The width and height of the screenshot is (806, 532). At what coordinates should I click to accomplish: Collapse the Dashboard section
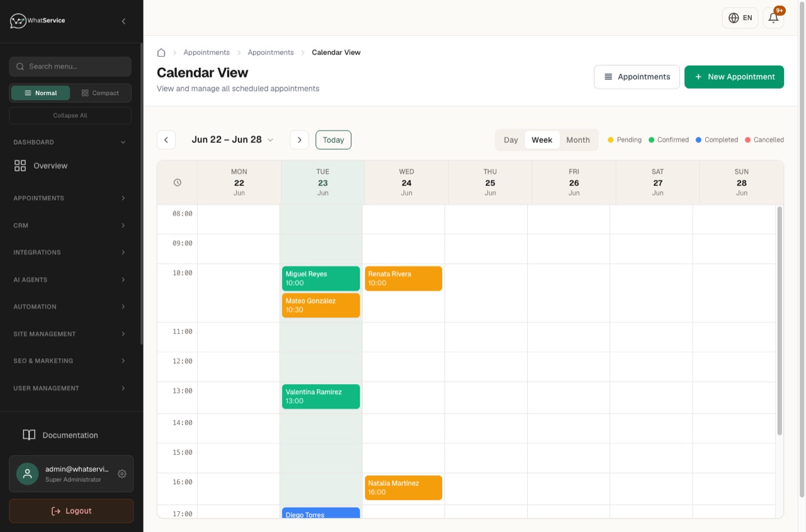[x=70, y=142]
